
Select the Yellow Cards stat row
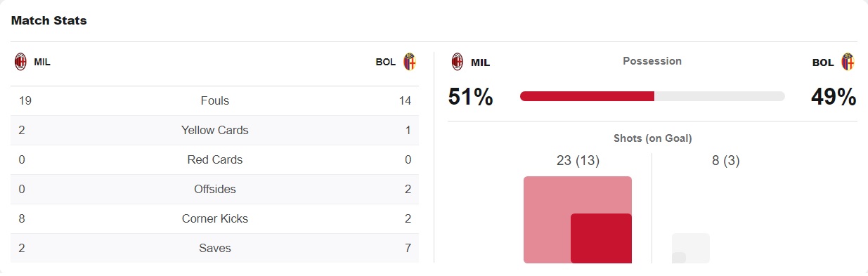[x=214, y=130]
